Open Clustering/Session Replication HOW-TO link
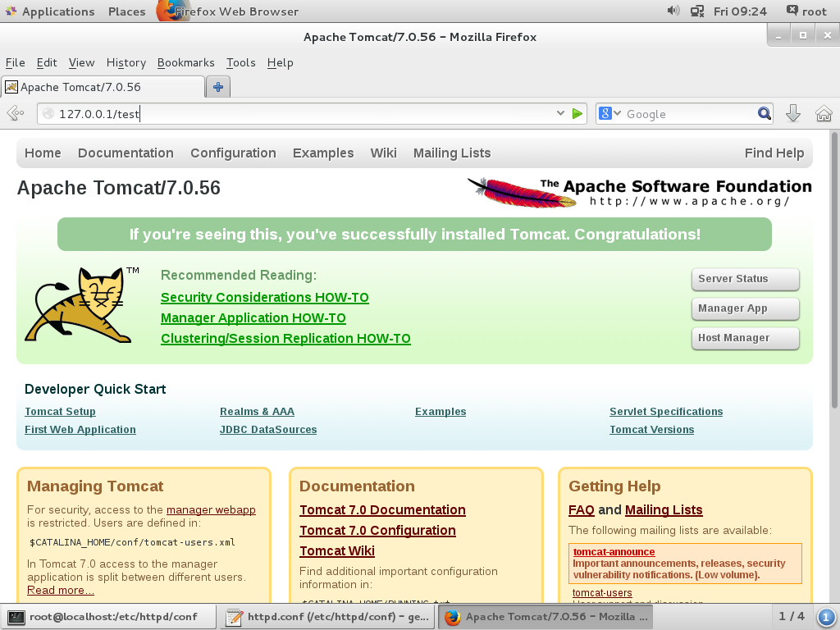Image resolution: width=840 pixels, height=630 pixels. tap(285, 339)
